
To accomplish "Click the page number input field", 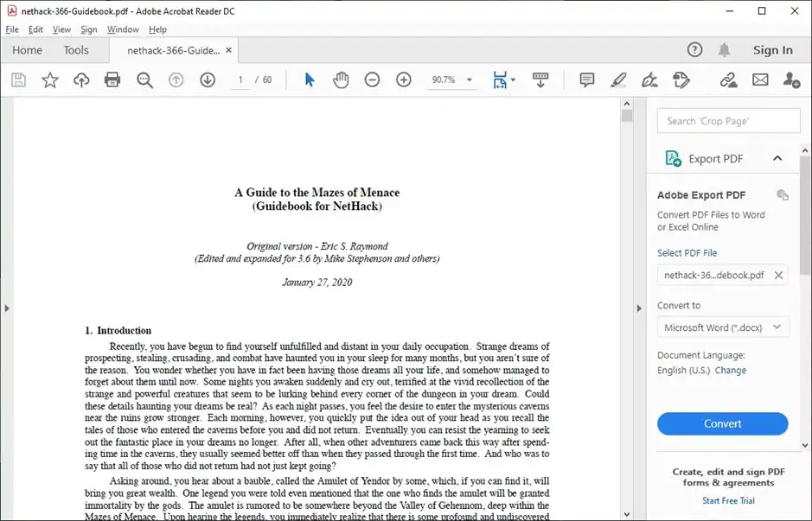I will [240, 79].
